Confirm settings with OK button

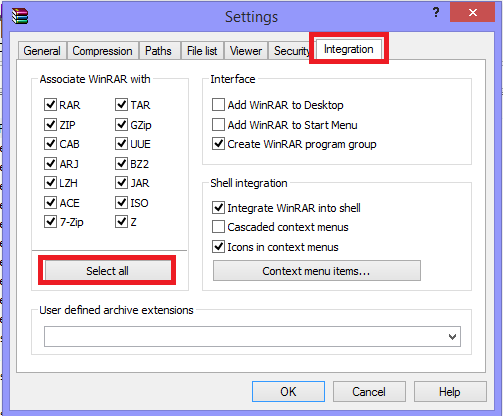pos(288,392)
